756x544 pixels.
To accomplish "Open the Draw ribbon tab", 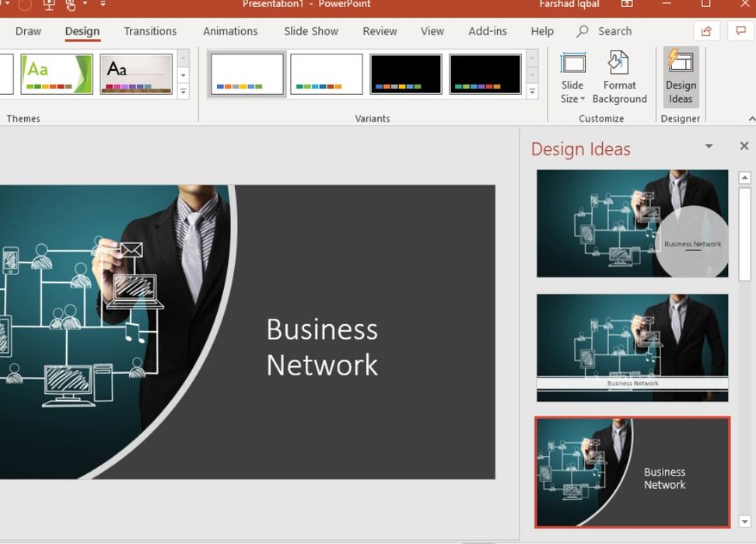I will 28,31.
